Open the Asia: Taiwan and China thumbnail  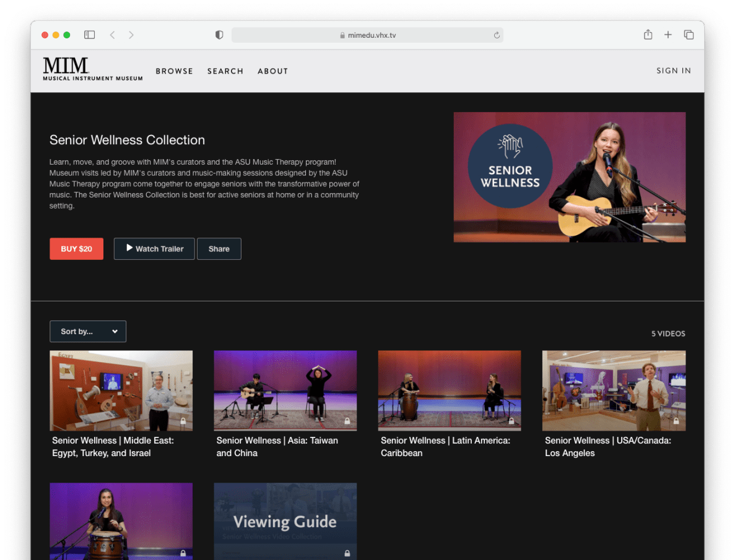tap(285, 391)
